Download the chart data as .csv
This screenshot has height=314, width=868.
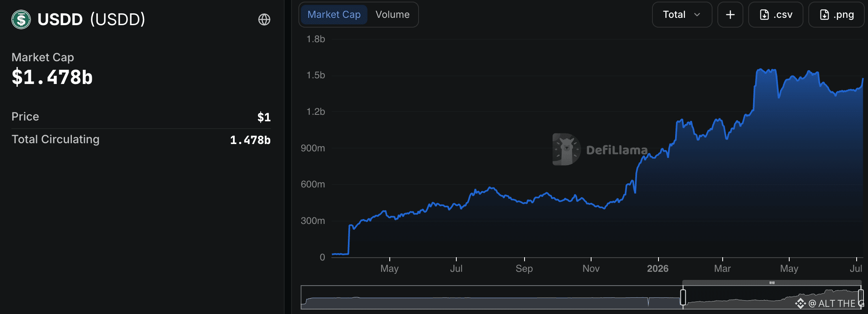click(776, 15)
